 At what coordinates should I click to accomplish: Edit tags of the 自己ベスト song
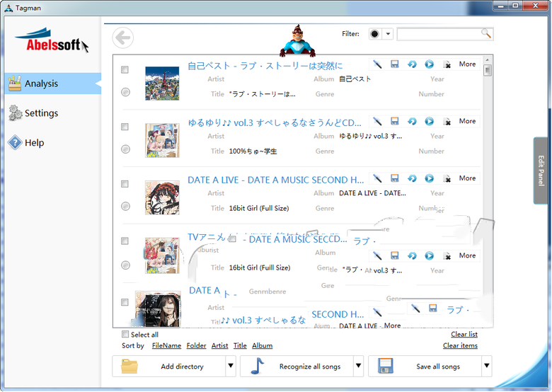pyautogui.click(x=377, y=64)
